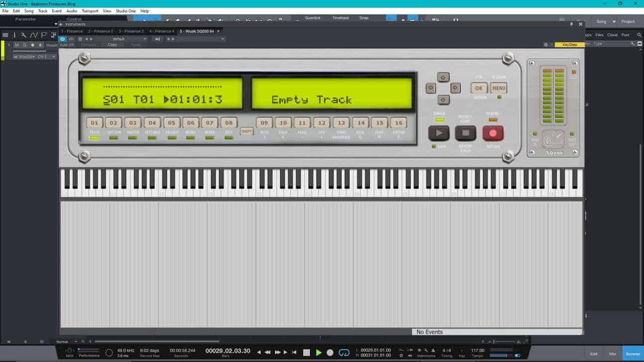Screen dimensions: 644x362
Task: Click the KeyStep yellow button
Action: [570, 45]
